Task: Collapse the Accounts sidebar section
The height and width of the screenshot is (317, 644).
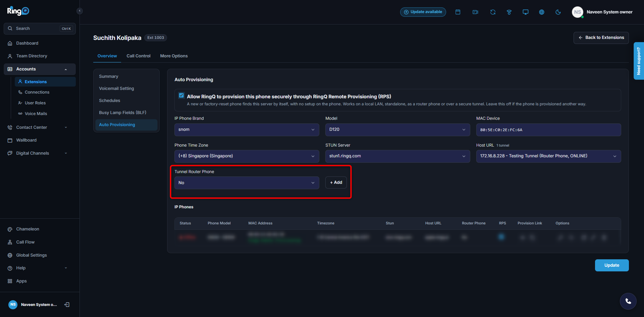Action: tap(40, 69)
